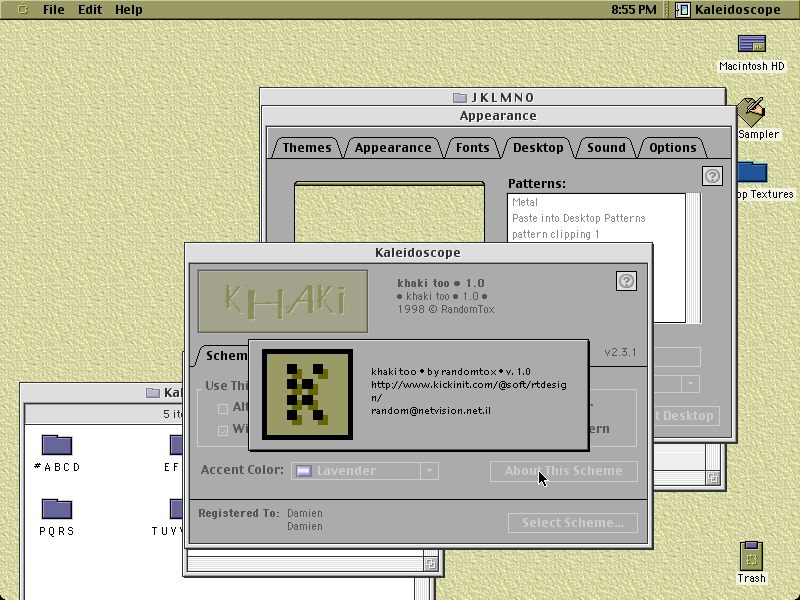Switch to the Appearance tab
This screenshot has width=800, height=600.
click(x=393, y=147)
